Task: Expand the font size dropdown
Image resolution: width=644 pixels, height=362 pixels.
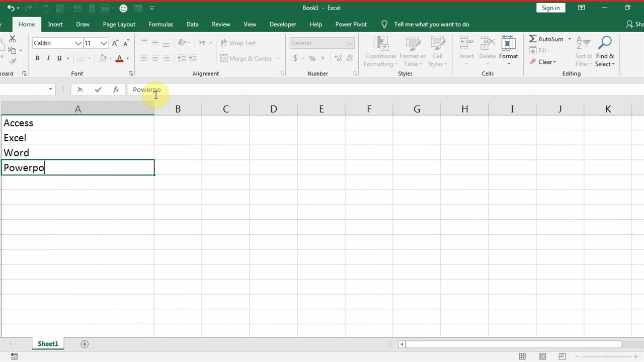Action: click(103, 43)
